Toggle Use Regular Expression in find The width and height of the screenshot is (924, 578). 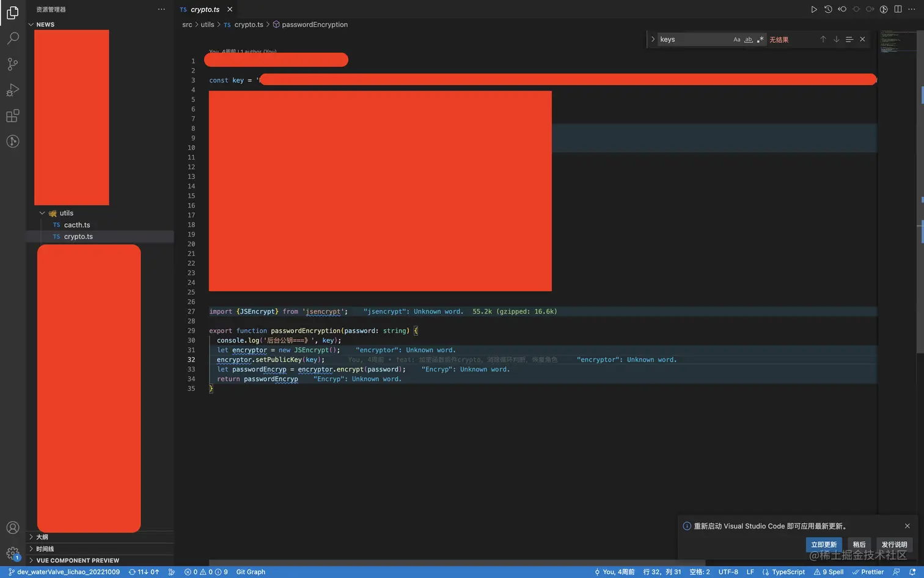[x=760, y=39]
